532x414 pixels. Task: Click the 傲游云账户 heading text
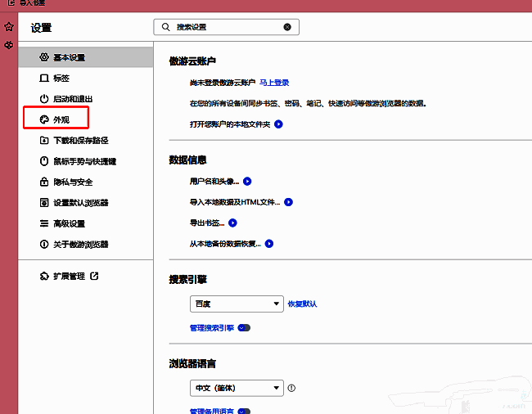[192, 61]
